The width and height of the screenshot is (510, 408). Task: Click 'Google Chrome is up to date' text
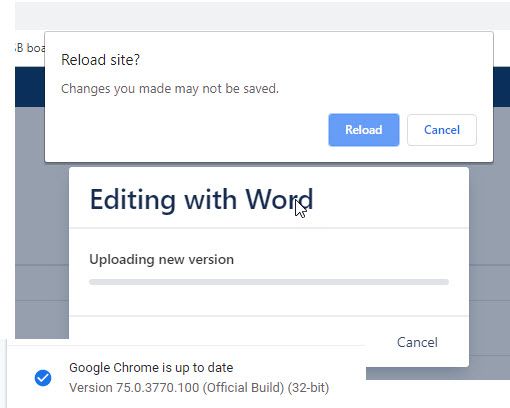point(151,368)
